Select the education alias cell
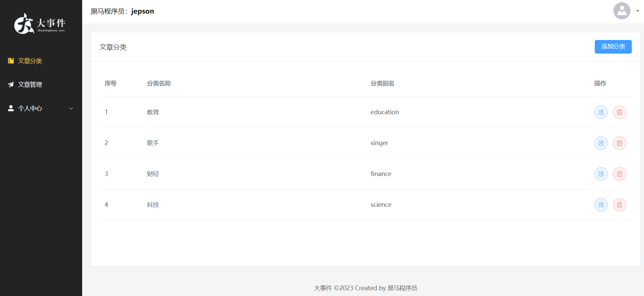 (385, 112)
